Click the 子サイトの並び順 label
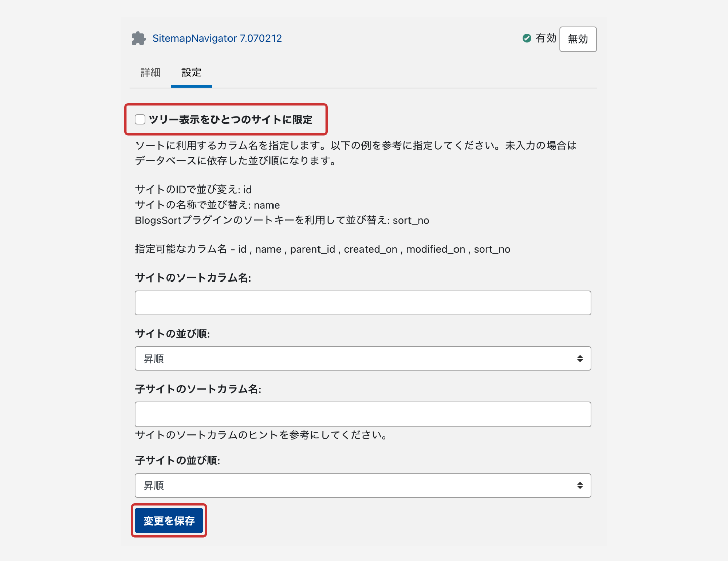 (177, 460)
